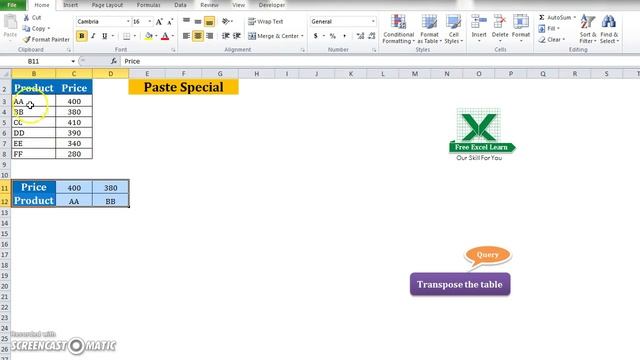Open the General number format dropdown
Screen dimensions: 640x360
point(373,22)
